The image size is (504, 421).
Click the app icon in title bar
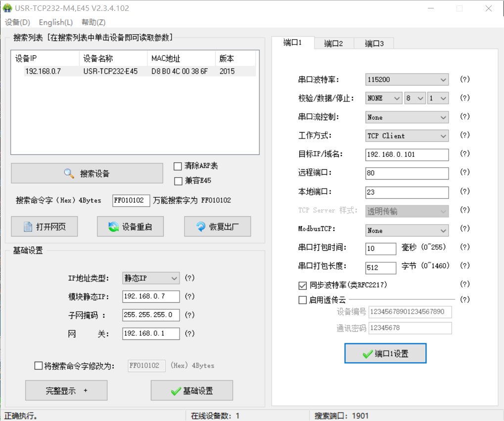(x=7, y=8)
